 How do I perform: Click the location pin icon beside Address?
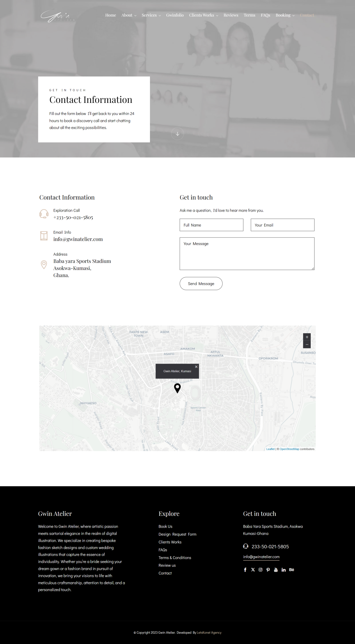pos(44,265)
